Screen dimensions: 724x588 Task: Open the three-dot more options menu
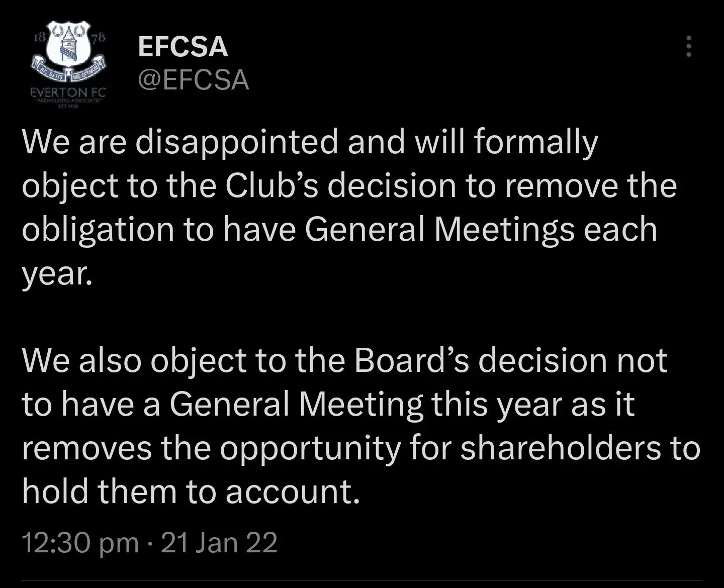click(x=689, y=47)
